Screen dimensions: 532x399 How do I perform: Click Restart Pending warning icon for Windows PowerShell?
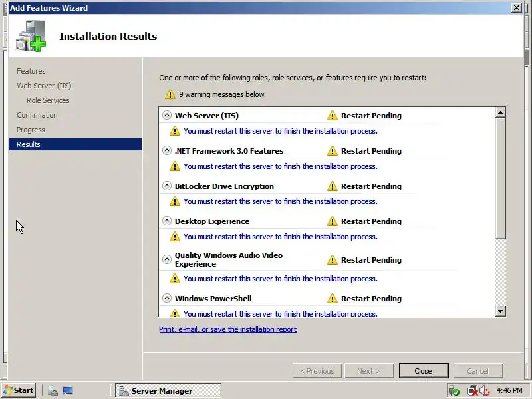332,299
